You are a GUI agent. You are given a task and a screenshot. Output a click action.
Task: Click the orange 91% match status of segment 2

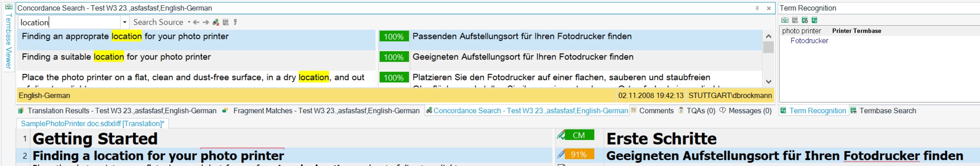pyautogui.click(x=579, y=155)
